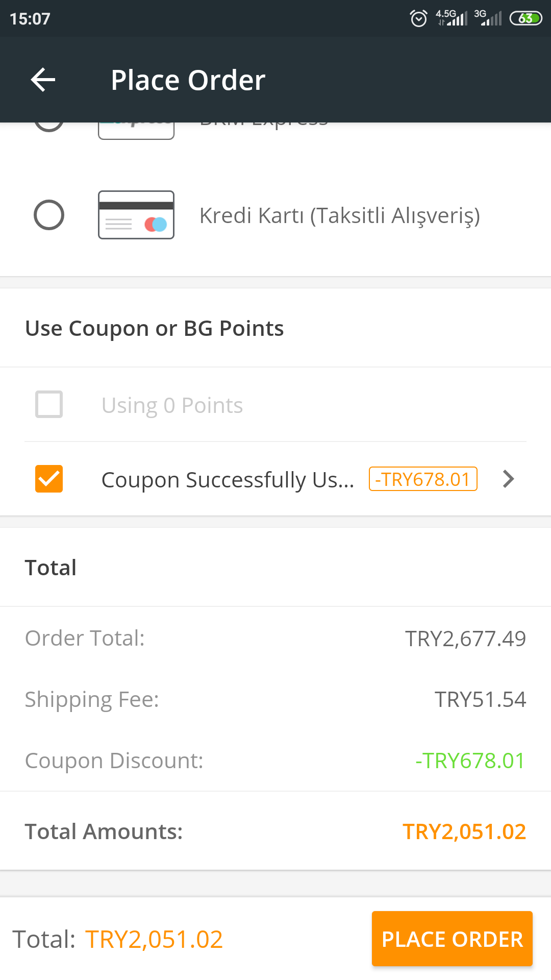
Task: Tap Kredi Kartı (Taksitli Alışveriş) label
Action: coord(340,215)
